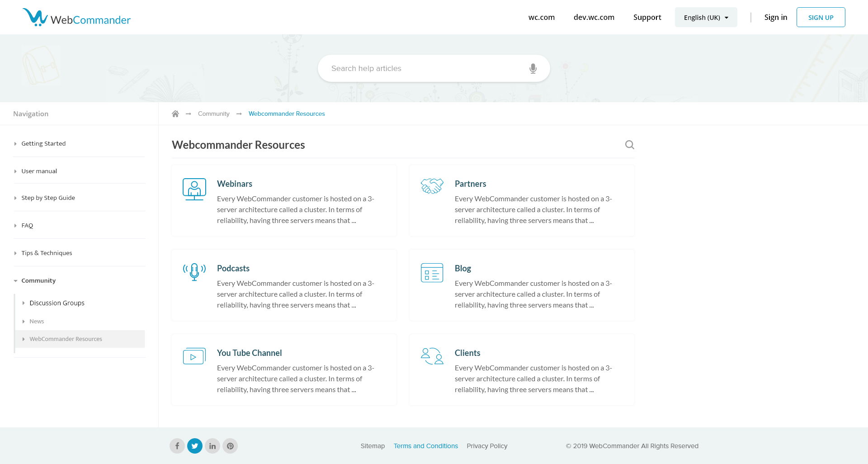The width and height of the screenshot is (868, 464).
Task: Focus the Search help articles field
Action: [425, 68]
